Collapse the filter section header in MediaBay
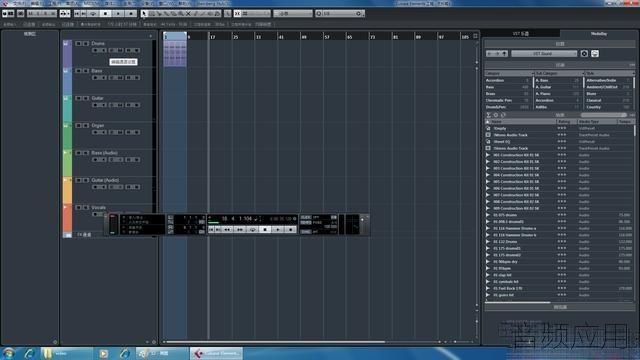This screenshot has width=640, height=360. 560,65
